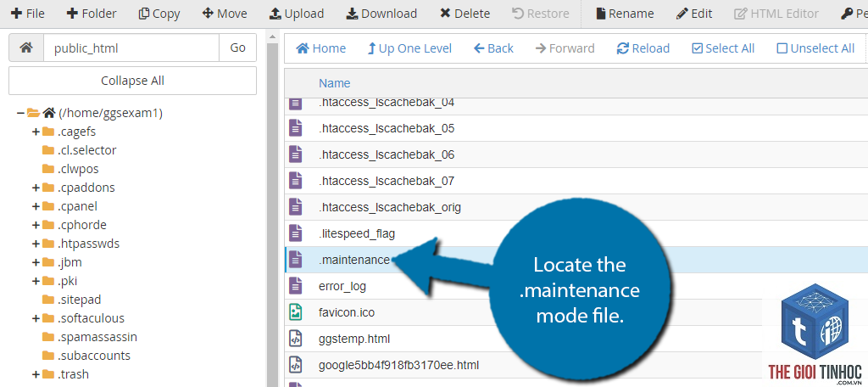868x387 pixels.
Task: Select .htaccess_lscachebak_07 file name
Action: click(x=387, y=181)
